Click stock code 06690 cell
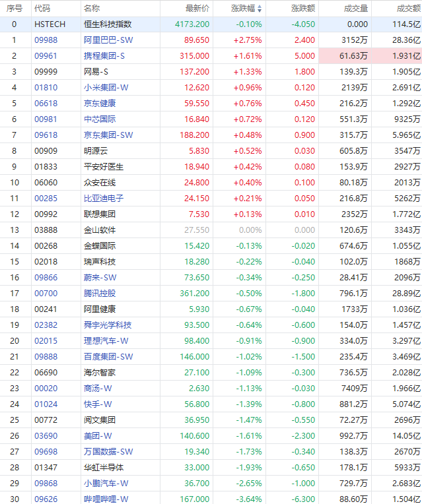 coord(46,372)
